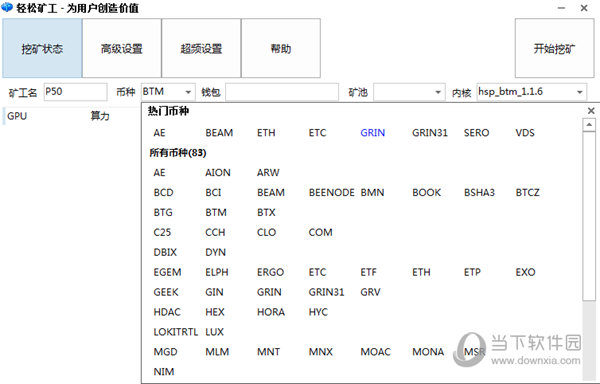Choose CCH coin
The height and width of the screenshot is (384, 600).
(215, 232)
